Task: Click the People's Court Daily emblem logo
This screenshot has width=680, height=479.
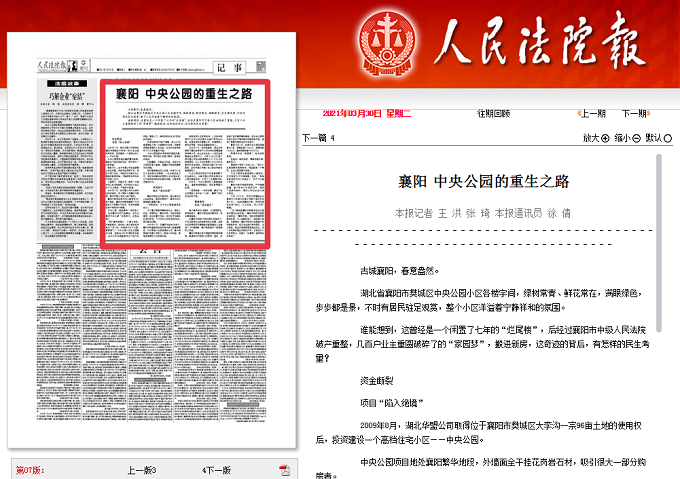Action: pos(387,43)
